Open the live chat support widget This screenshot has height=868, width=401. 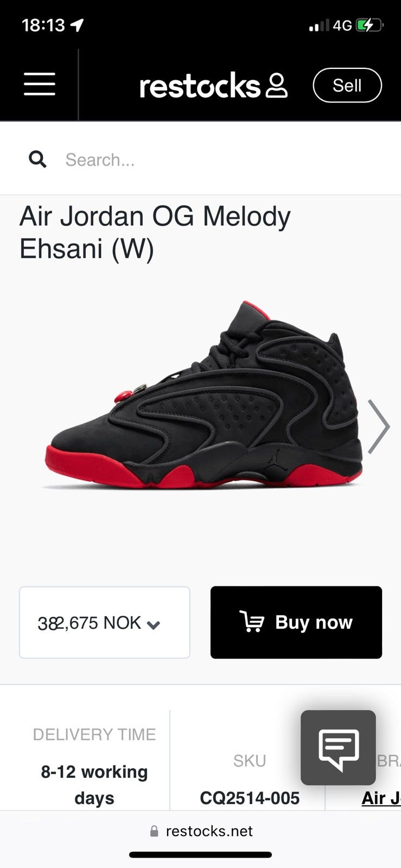[x=339, y=748]
